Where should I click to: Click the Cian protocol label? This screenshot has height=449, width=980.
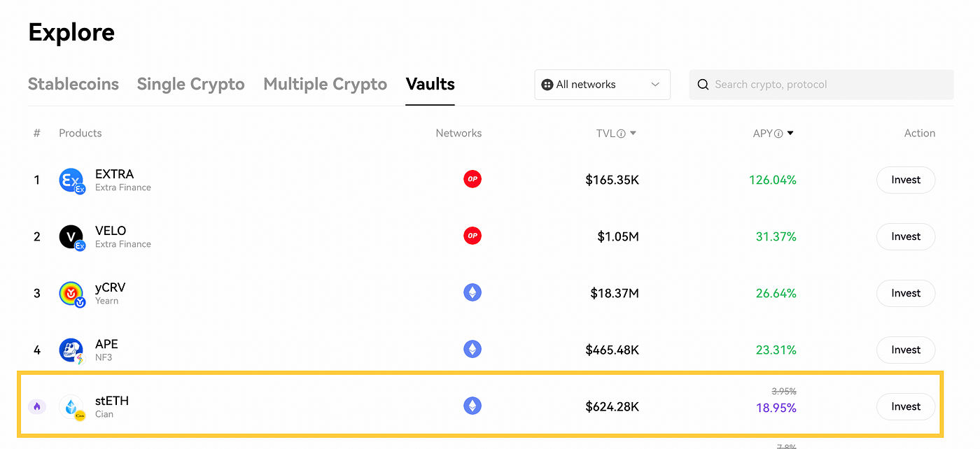coord(104,414)
